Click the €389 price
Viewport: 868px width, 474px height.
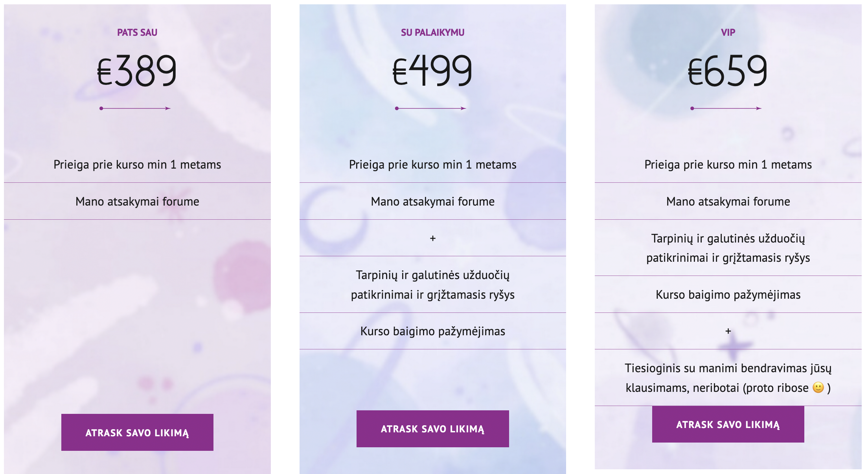137,71
